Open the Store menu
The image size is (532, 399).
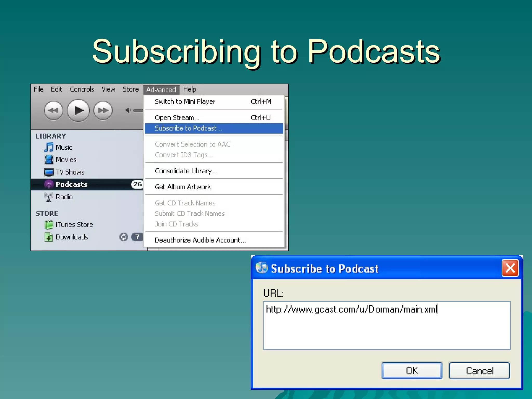tap(131, 89)
